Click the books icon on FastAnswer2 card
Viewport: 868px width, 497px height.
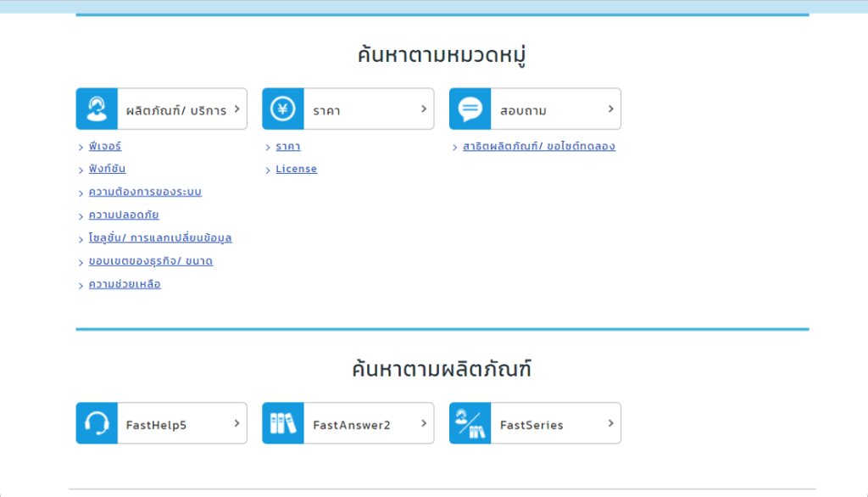tap(284, 423)
